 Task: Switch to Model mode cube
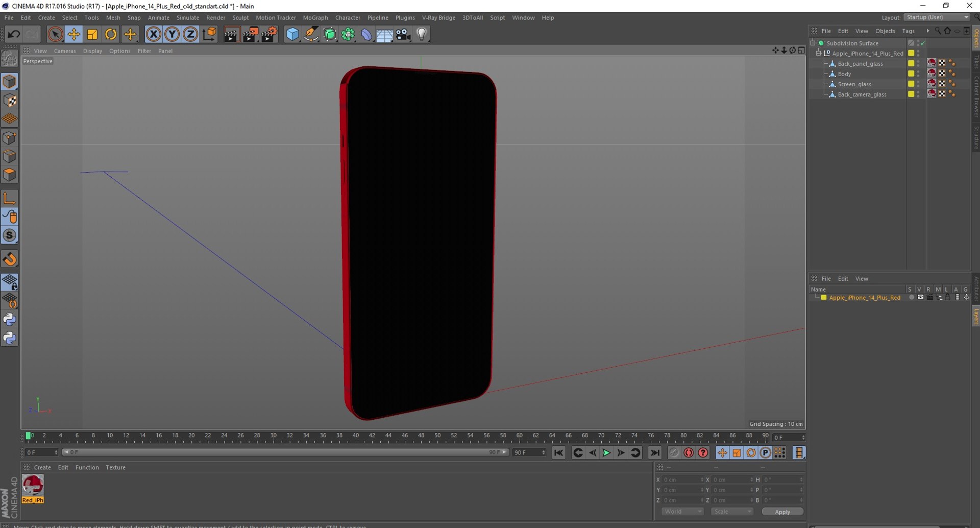pos(10,82)
